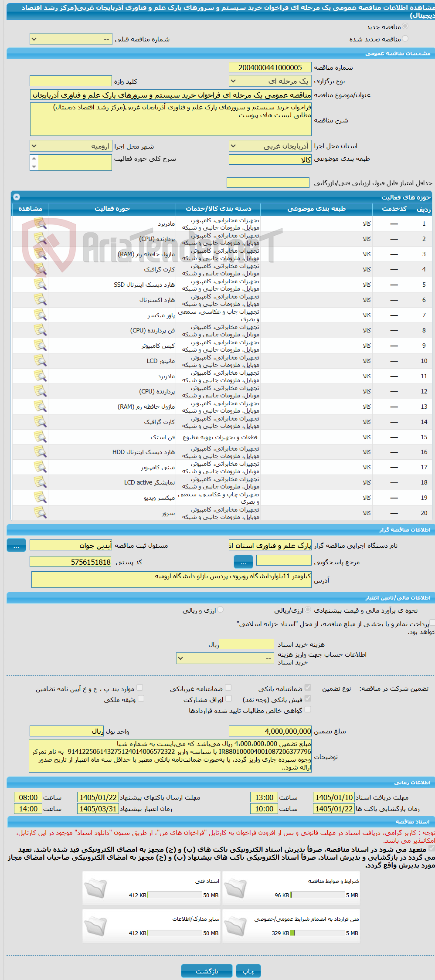435x980 pixels.
Task: Sort by the طبقه بندی موضوعی column header
Action: [x=316, y=209]
